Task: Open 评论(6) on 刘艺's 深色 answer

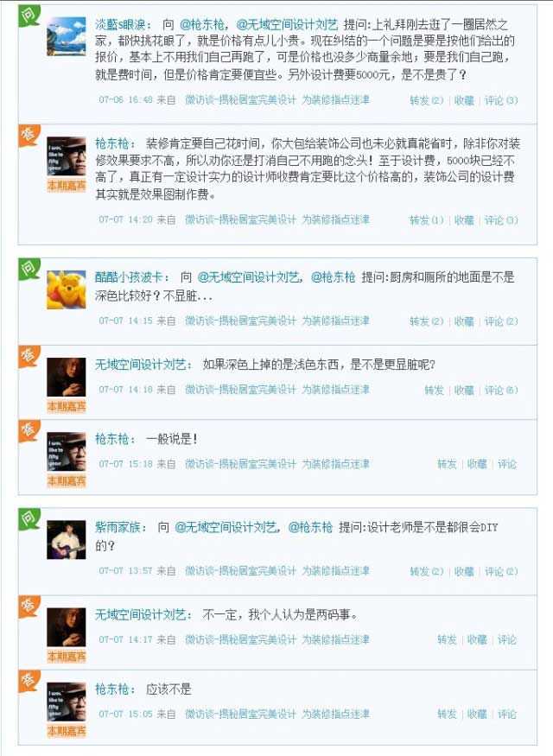Action: pyautogui.click(x=501, y=390)
